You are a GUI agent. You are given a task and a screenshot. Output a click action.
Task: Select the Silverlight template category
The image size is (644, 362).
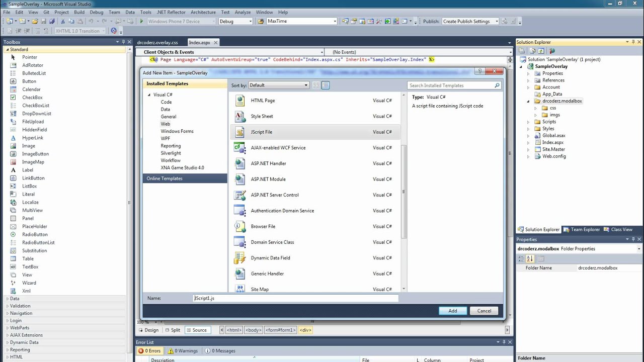(x=171, y=153)
